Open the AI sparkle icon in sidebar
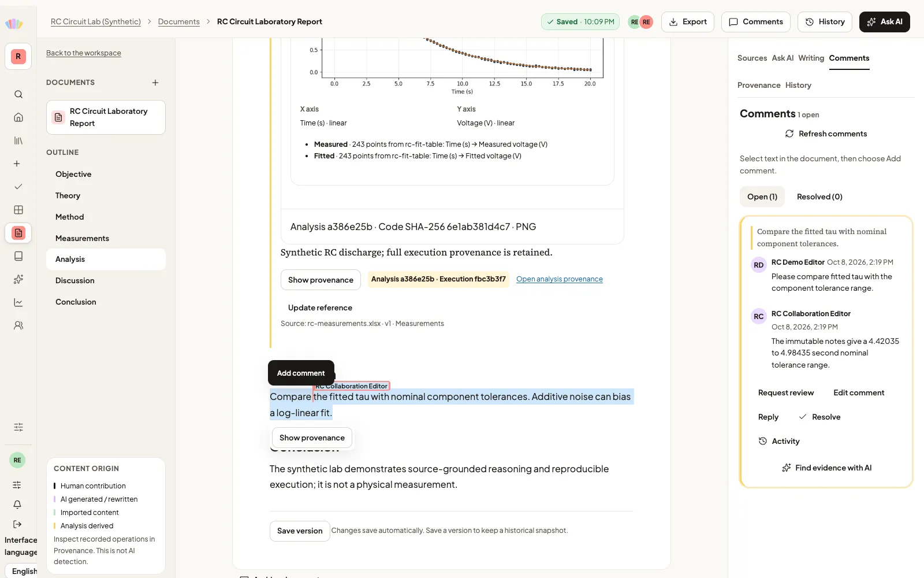 point(18,279)
